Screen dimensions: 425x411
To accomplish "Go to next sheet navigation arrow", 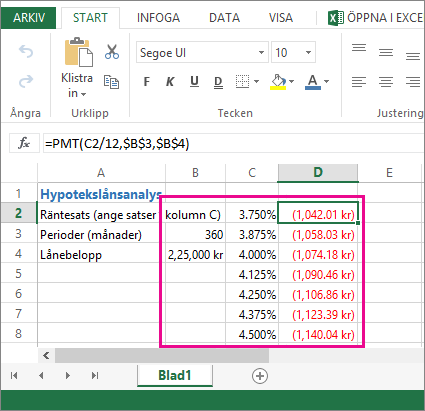I will (68, 376).
